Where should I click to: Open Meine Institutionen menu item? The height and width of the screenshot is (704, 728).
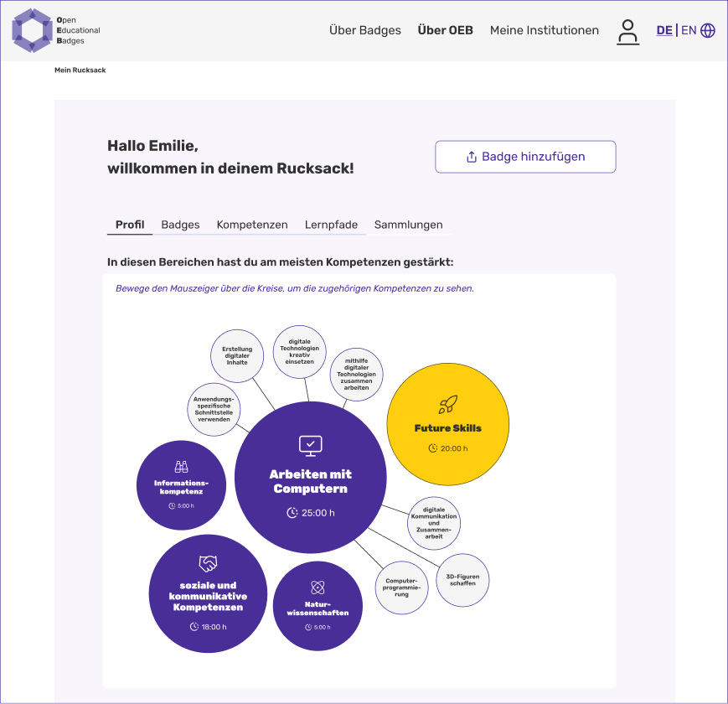pos(545,30)
